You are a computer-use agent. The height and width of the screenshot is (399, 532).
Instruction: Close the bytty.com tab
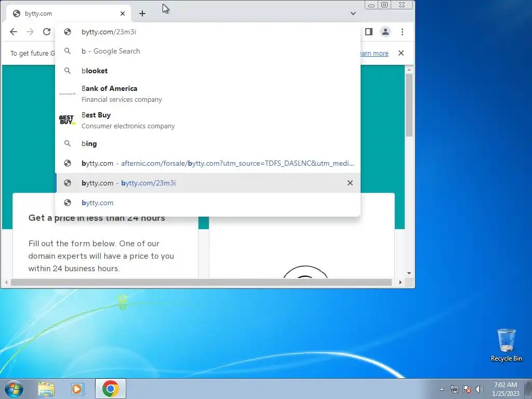click(123, 14)
